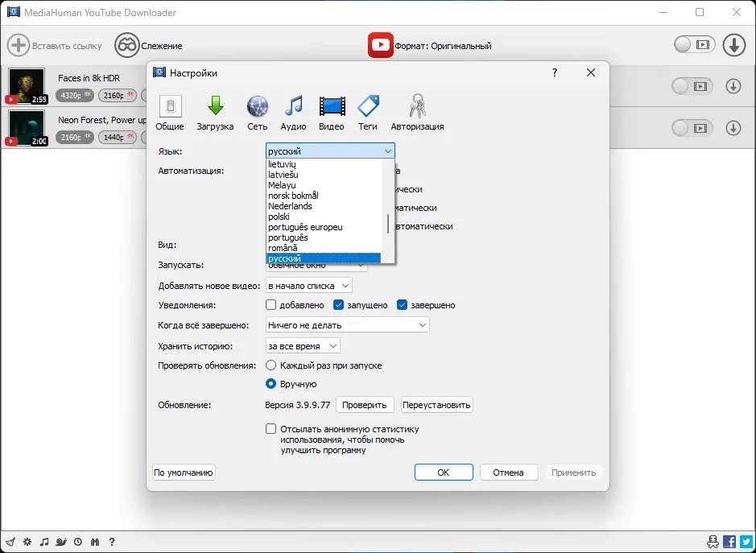Toggle the snail speed limit icon
This screenshot has height=553, width=756.
[61, 542]
